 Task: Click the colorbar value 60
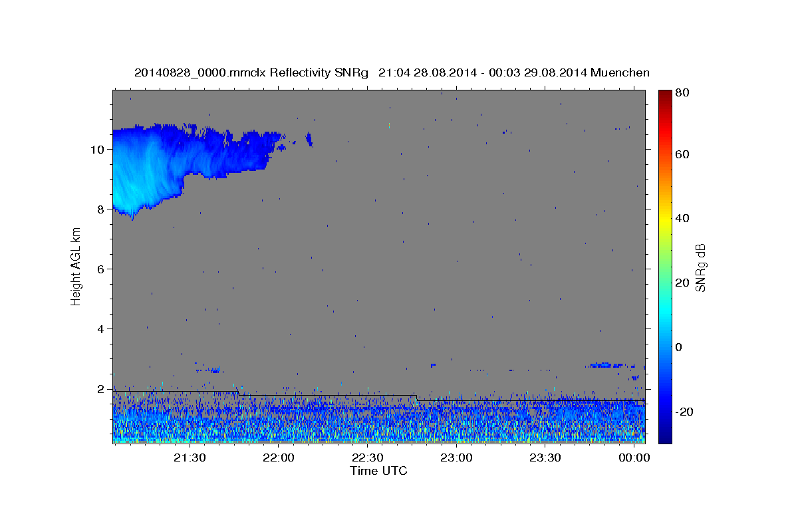tap(682, 154)
